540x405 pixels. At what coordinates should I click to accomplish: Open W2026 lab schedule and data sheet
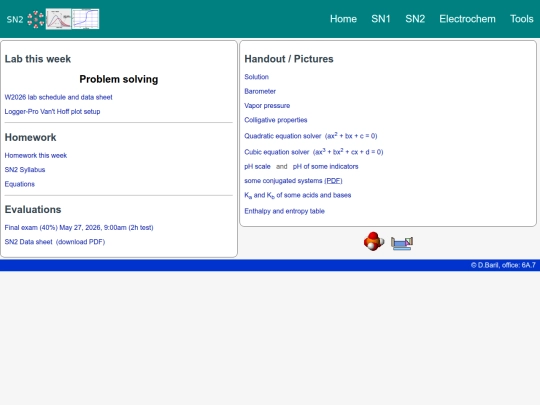(59, 97)
